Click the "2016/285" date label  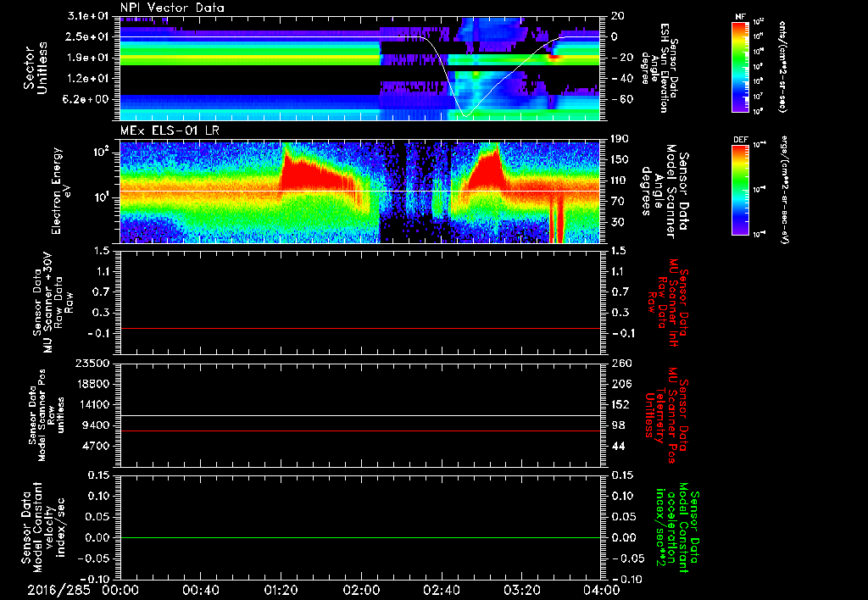pos(58,590)
